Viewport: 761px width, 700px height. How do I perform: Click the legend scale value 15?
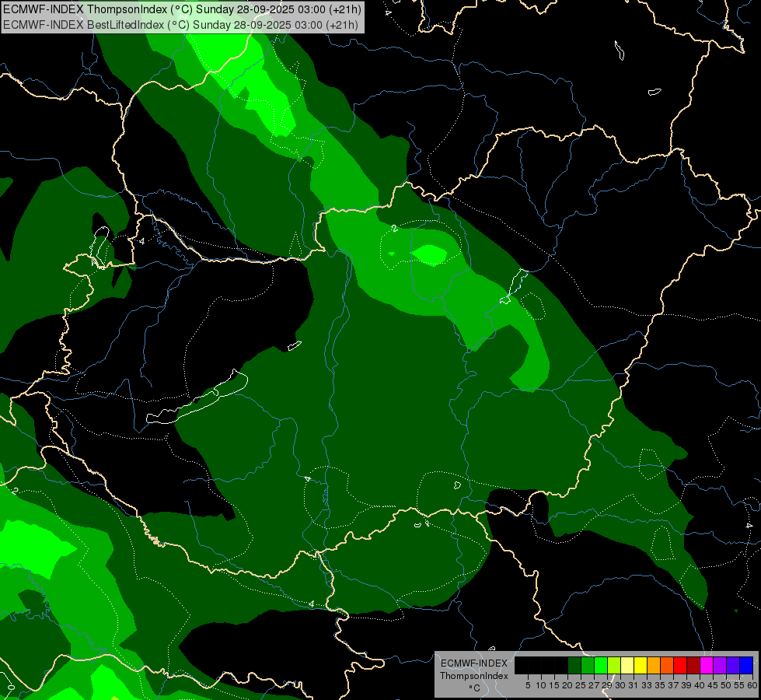(x=554, y=685)
